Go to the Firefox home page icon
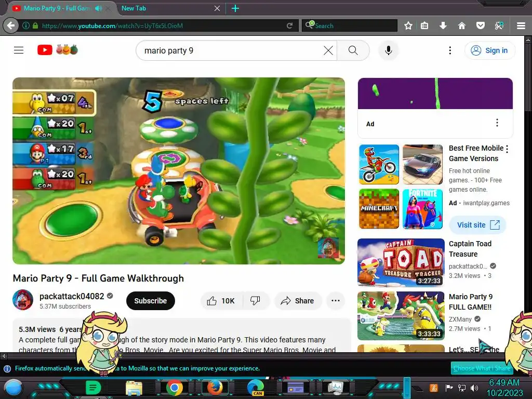Viewport: 532px width, 399px height. 461,26
